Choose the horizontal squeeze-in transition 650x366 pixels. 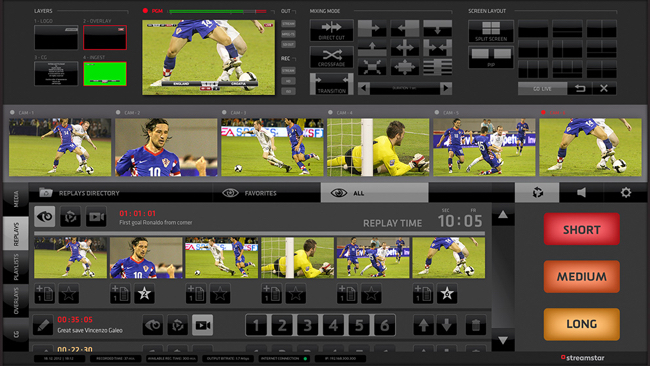click(437, 48)
